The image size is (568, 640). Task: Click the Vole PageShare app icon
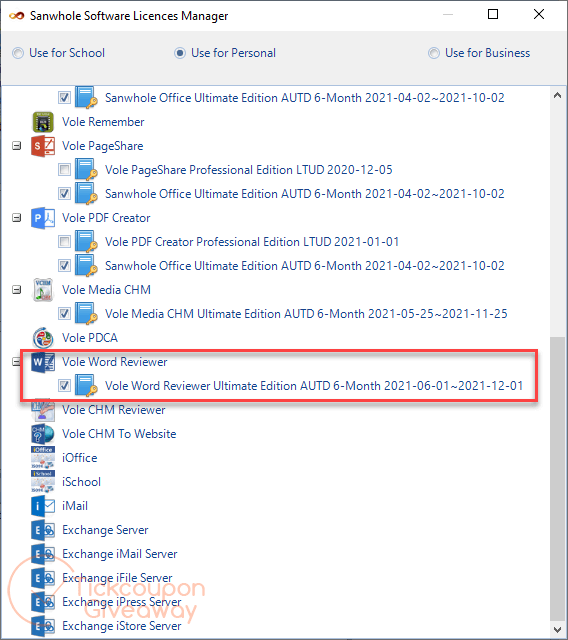(43, 146)
